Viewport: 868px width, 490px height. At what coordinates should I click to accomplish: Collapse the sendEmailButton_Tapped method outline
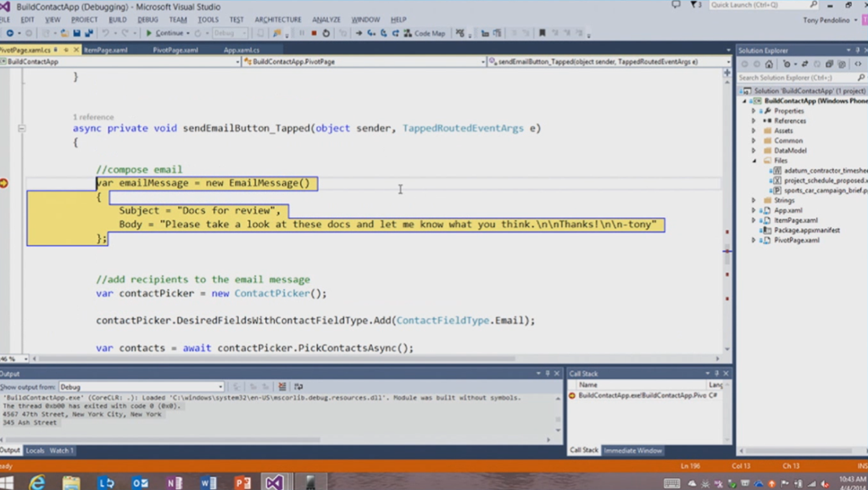[x=21, y=129]
